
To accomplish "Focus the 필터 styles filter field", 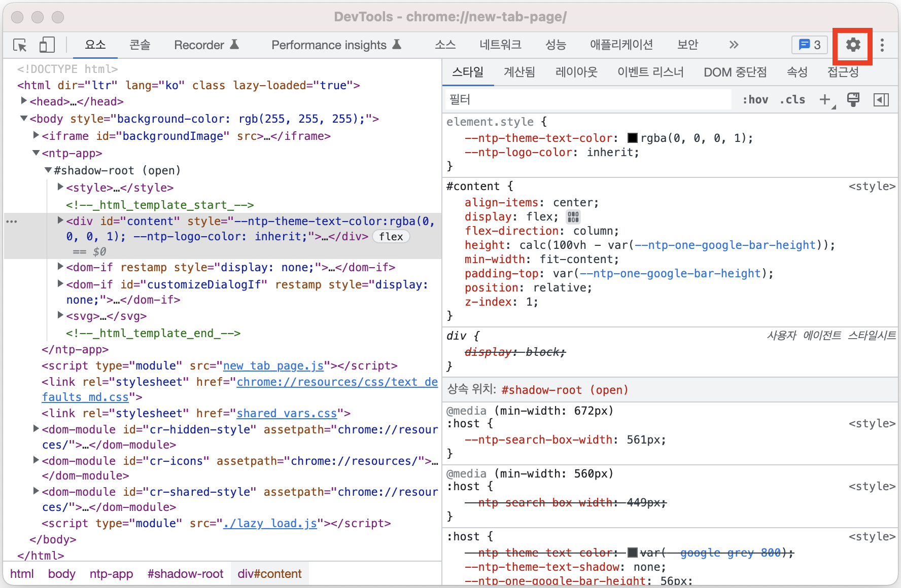I will (x=588, y=100).
